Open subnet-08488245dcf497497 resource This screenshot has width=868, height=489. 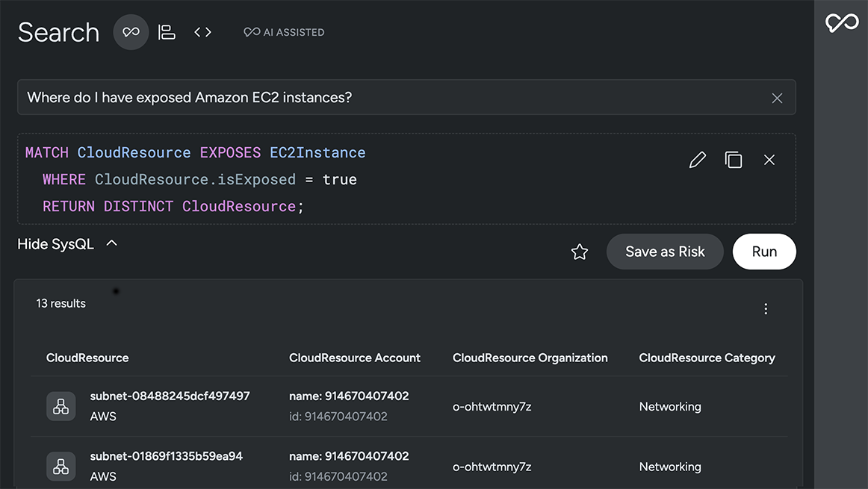[170, 396]
